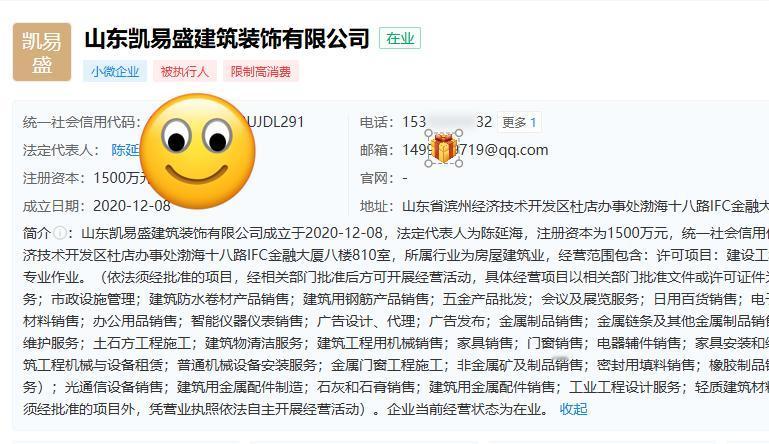Open the 限制高消费 risk tag
The height and width of the screenshot is (444, 769).
coord(261,72)
